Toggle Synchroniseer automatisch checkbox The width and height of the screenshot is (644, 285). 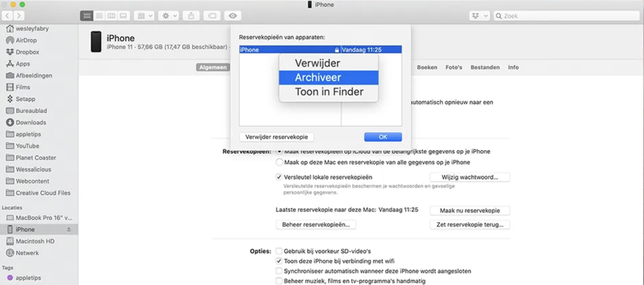click(x=279, y=271)
